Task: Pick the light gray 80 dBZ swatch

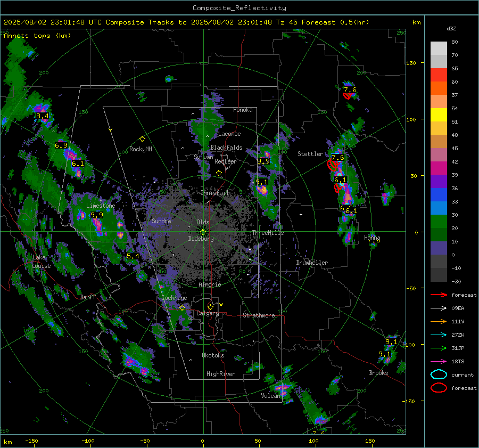Action: pyautogui.click(x=439, y=48)
